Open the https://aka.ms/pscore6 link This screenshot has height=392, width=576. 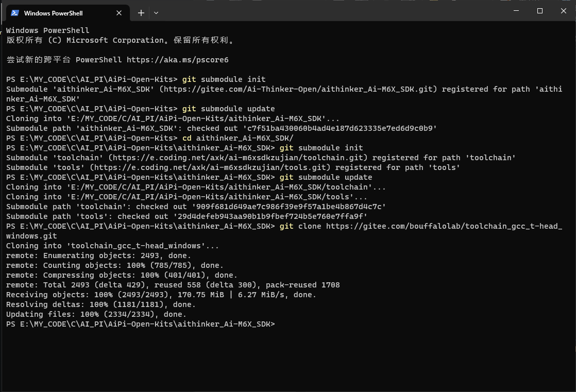tap(177, 60)
